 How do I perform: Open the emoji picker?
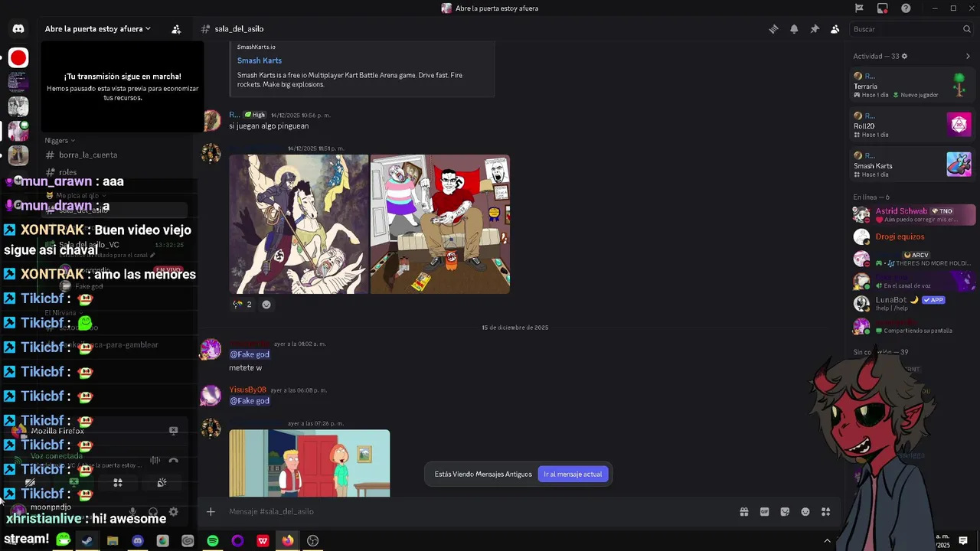click(805, 512)
